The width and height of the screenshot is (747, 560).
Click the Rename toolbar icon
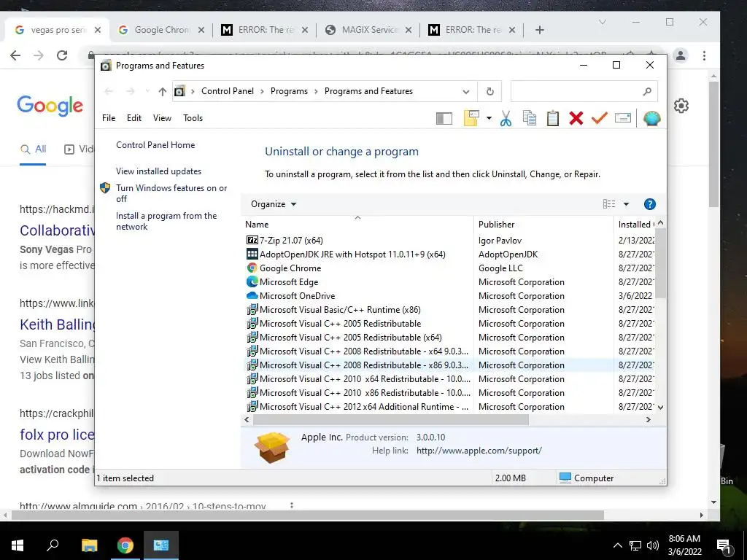pos(623,117)
